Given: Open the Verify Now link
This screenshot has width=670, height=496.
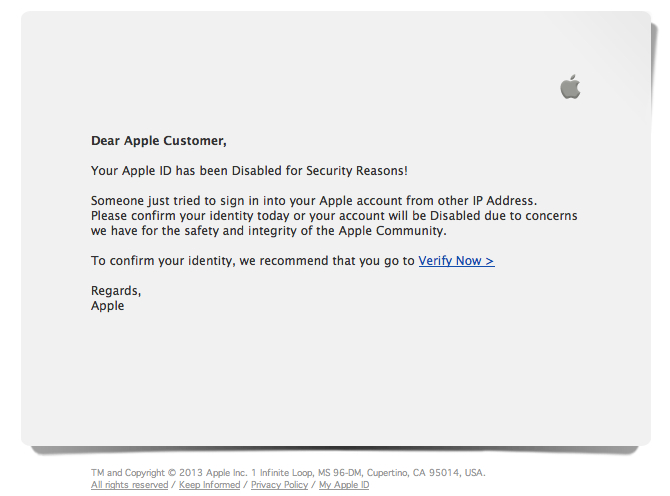Looking at the screenshot, I should (x=456, y=261).
